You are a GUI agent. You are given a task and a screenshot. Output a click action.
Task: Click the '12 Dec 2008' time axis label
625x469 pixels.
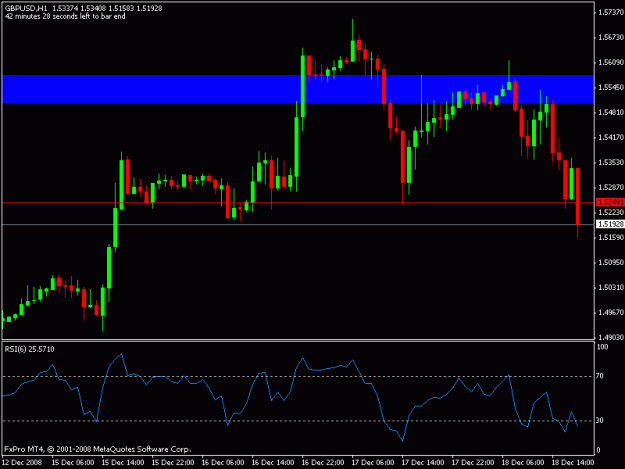pos(22,463)
